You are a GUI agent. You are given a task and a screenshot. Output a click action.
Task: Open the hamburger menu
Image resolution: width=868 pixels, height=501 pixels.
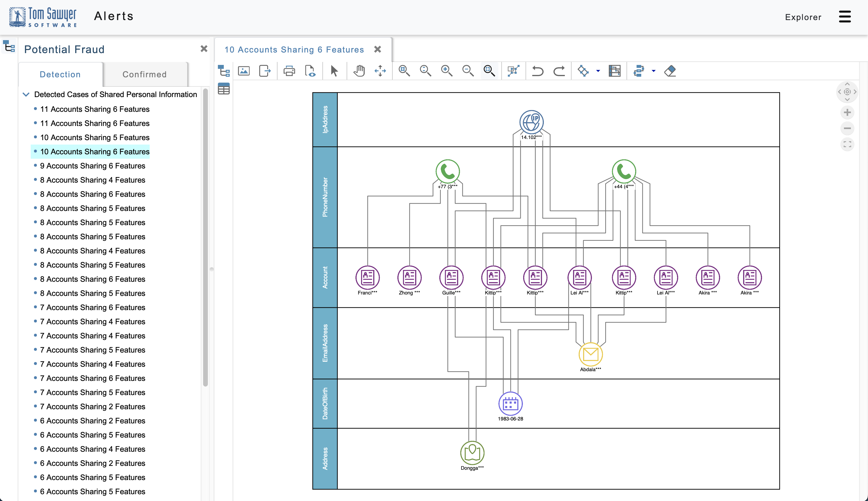click(845, 17)
